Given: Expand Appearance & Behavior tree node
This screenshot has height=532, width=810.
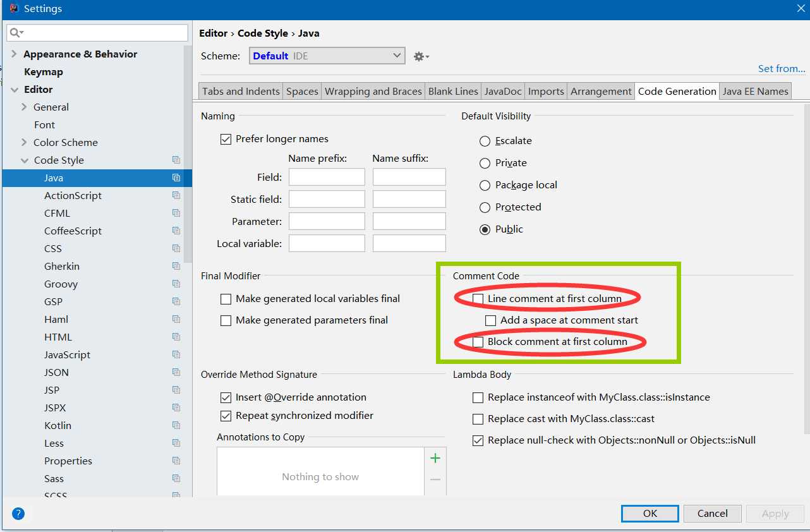Looking at the screenshot, I should [x=14, y=54].
